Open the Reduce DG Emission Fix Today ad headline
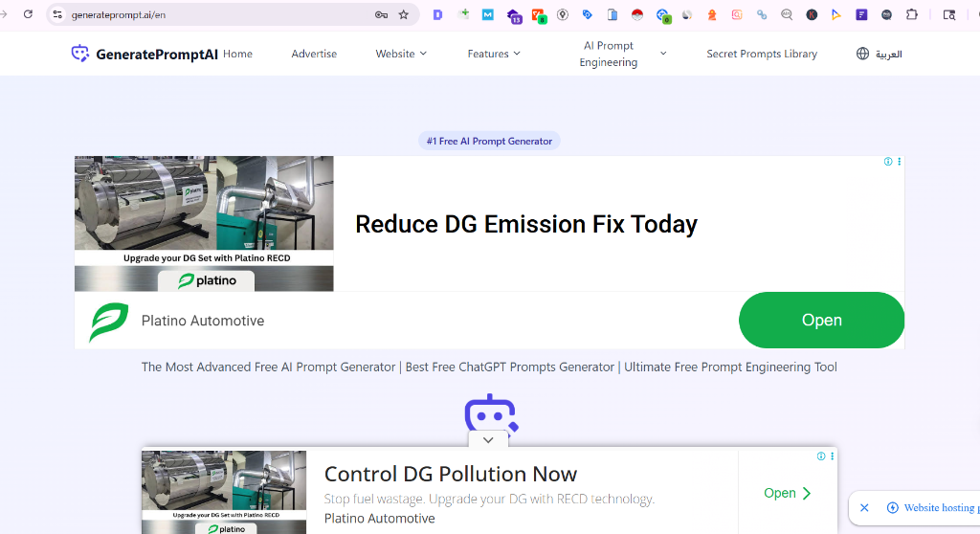 (526, 224)
